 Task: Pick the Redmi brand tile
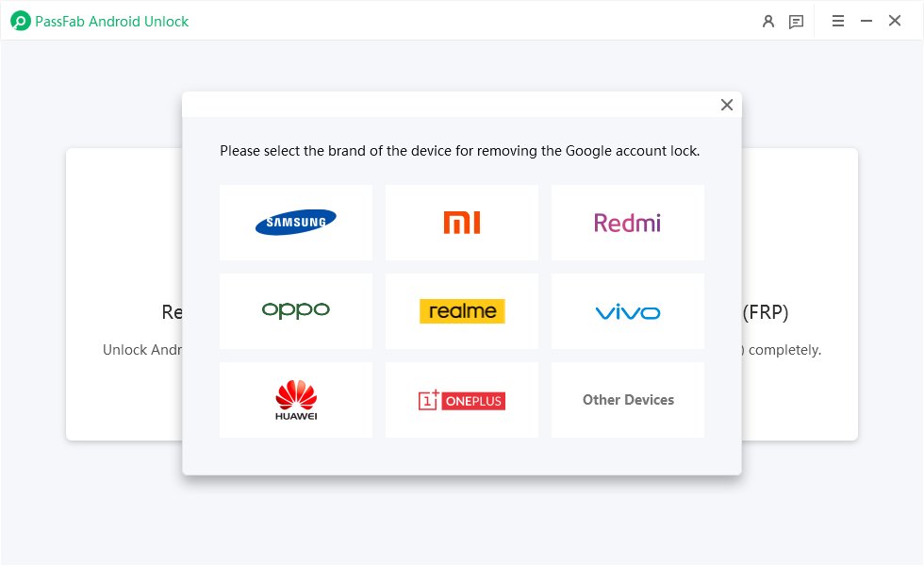627,222
